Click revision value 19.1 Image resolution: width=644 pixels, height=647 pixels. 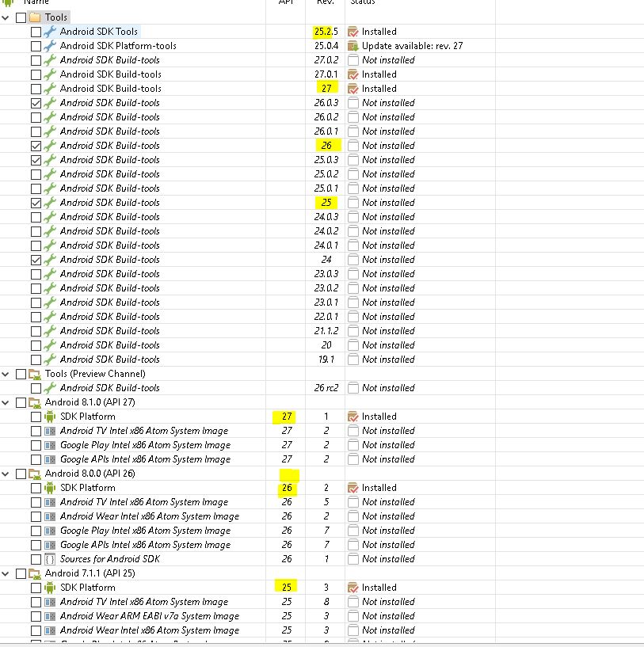click(x=326, y=360)
